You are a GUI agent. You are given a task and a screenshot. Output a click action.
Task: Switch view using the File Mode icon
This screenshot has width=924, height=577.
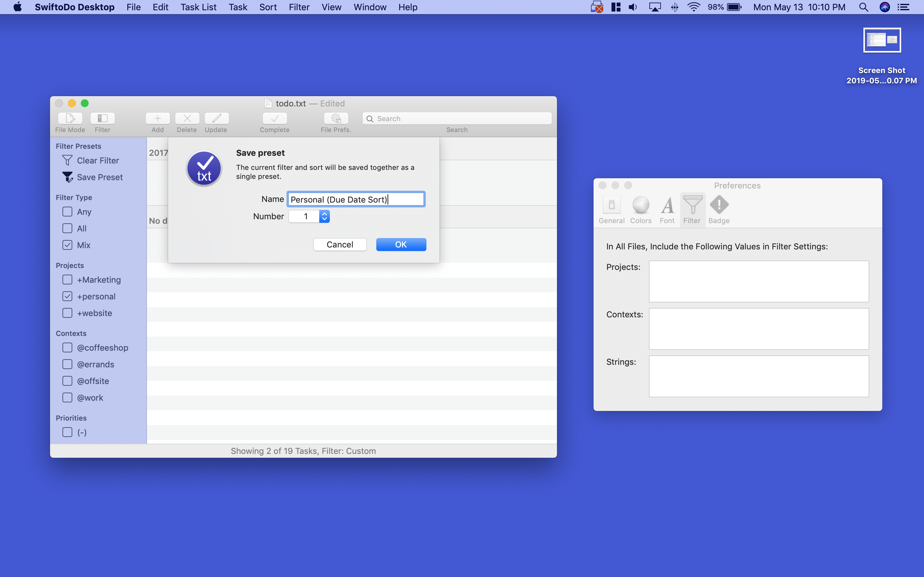(70, 118)
